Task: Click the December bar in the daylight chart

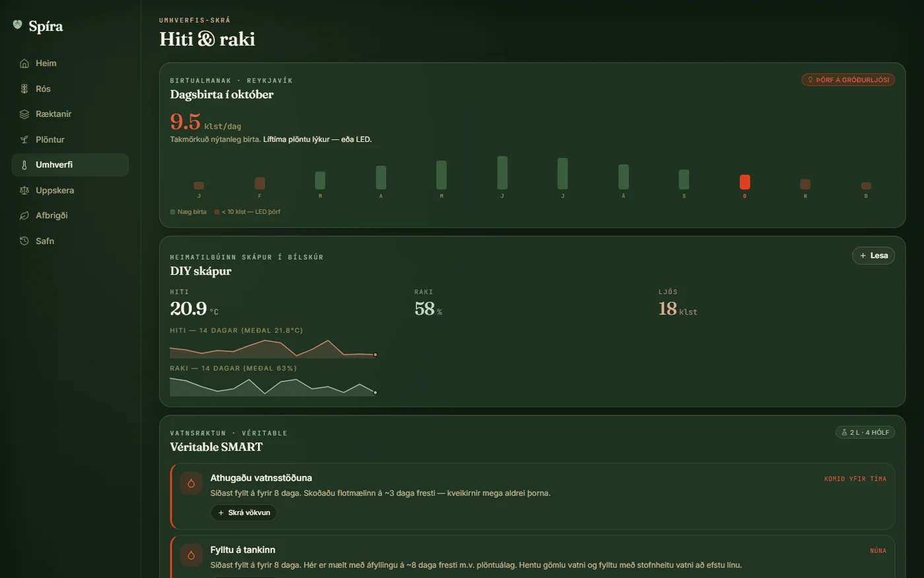Action: pyautogui.click(x=866, y=186)
